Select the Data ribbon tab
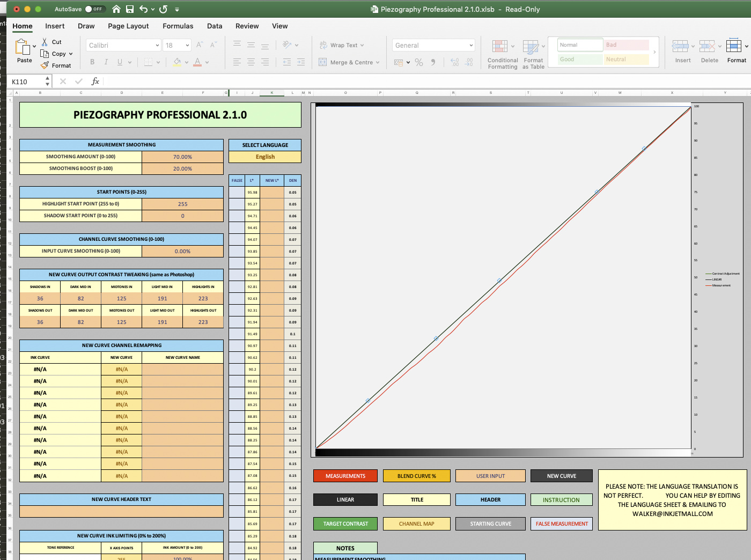The height and width of the screenshot is (560, 751). 215,26
